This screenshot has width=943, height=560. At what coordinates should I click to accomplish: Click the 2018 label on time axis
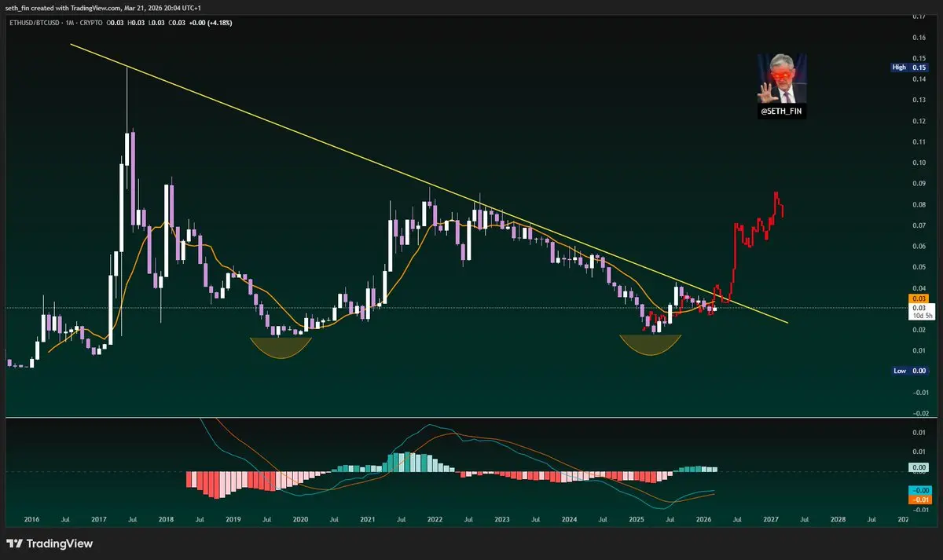pos(166,520)
